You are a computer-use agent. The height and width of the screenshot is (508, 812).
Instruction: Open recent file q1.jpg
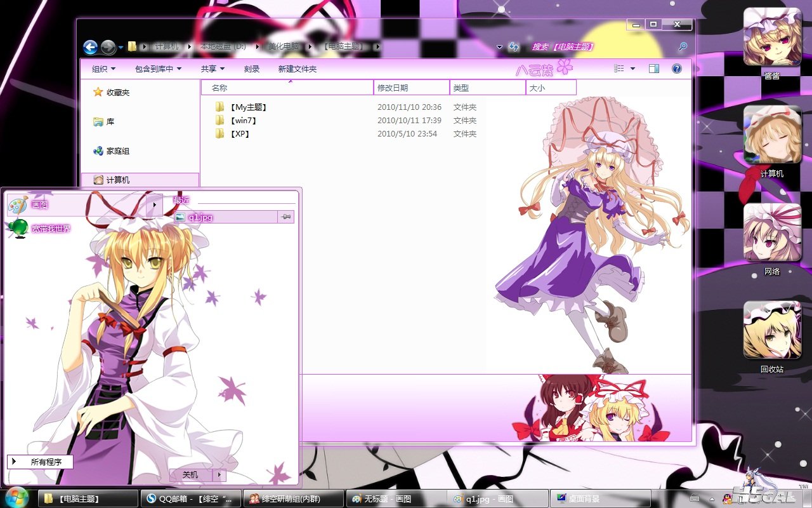[226, 217]
